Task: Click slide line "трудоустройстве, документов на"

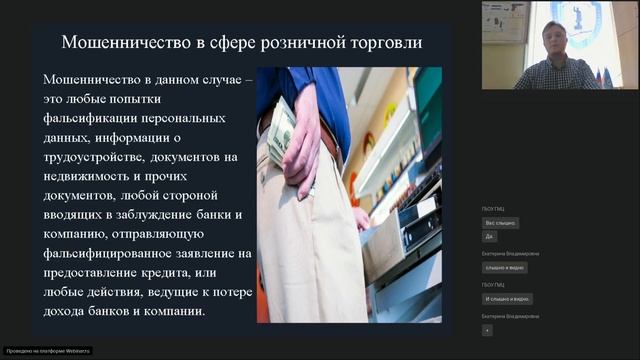Action: point(140,157)
